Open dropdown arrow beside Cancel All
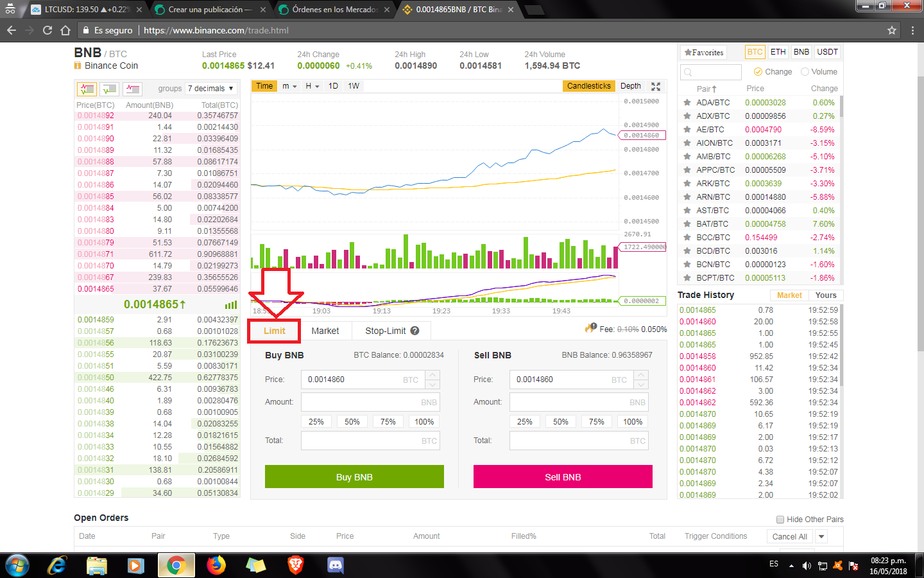 (821, 536)
